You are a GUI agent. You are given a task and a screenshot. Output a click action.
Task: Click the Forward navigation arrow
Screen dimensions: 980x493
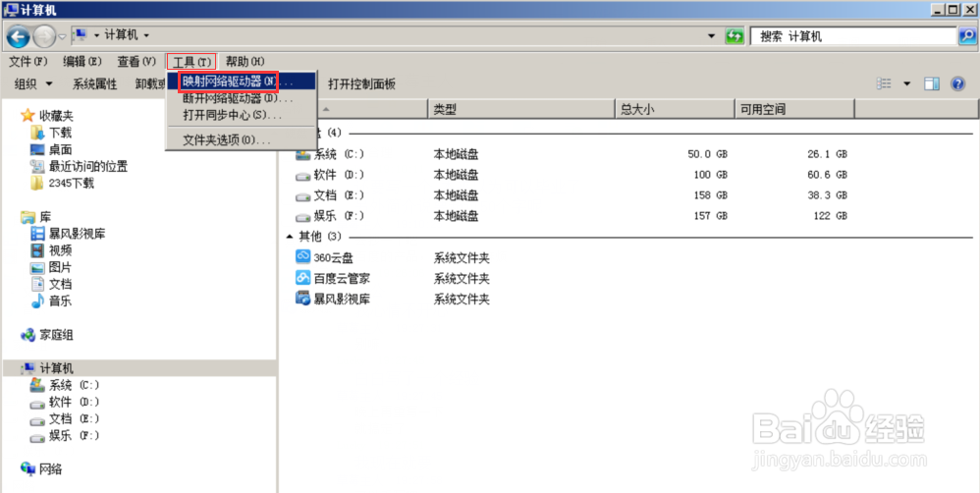point(44,37)
